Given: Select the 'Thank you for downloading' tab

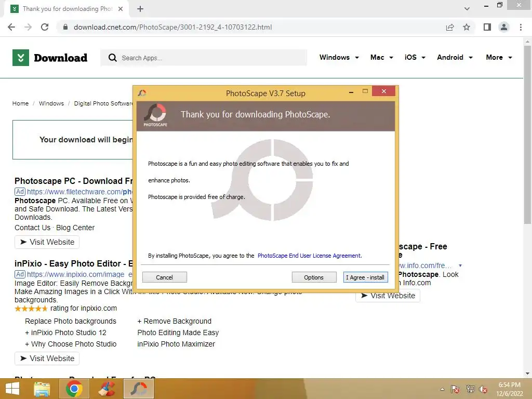Looking at the screenshot, I should tap(66, 9).
